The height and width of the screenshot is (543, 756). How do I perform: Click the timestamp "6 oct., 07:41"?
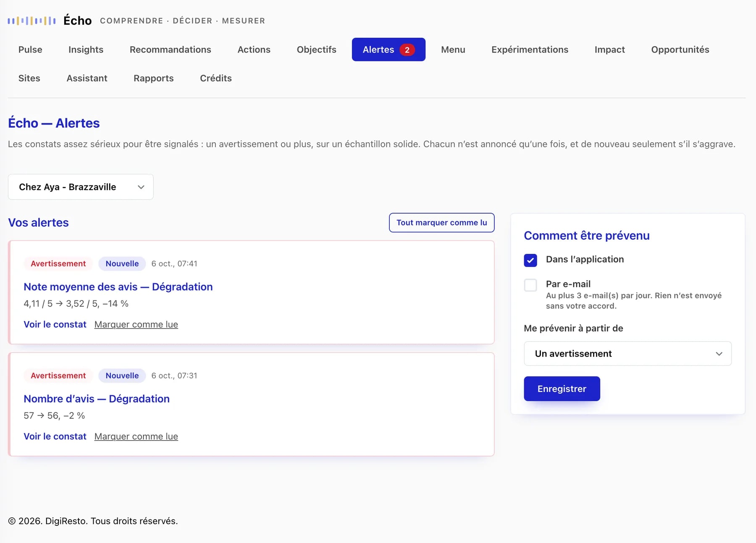(174, 264)
